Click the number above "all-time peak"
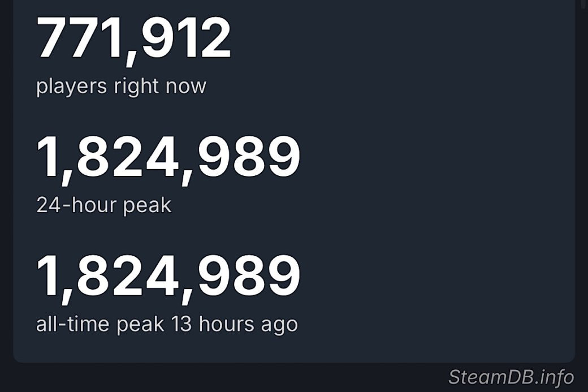This screenshot has height=392, width=588. pos(168,277)
